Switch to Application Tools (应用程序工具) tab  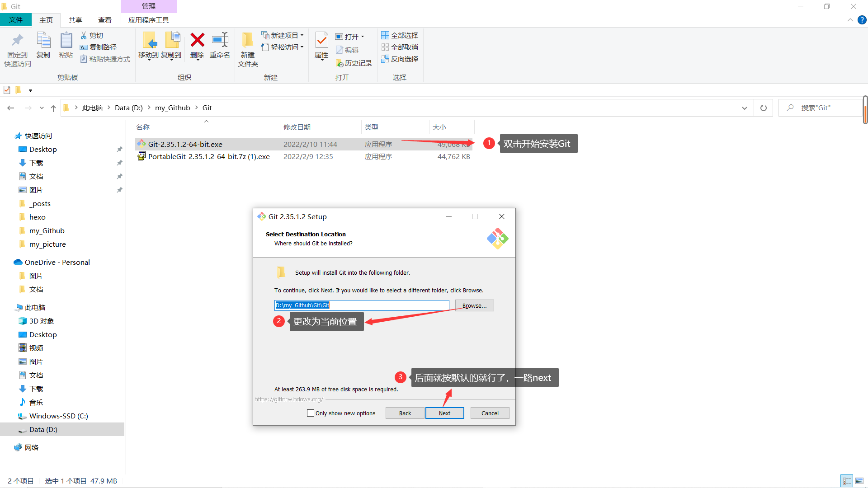pos(149,20)
